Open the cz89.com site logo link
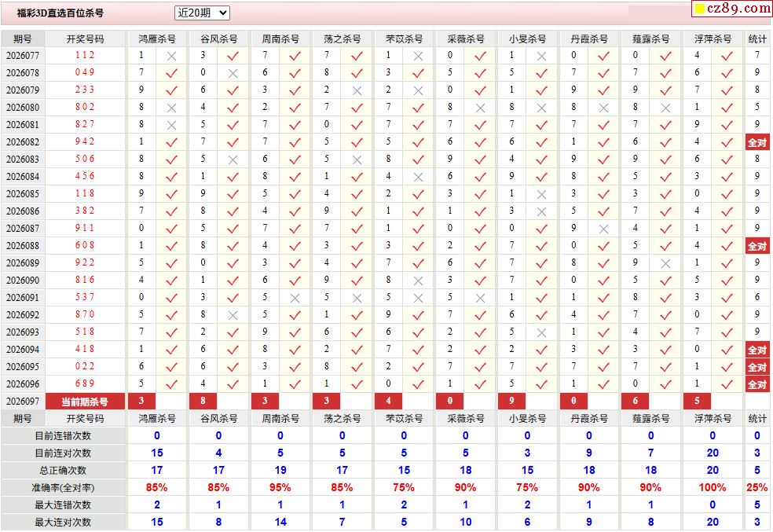The width and height of the screenshot is (773, 532). (731, 9)
